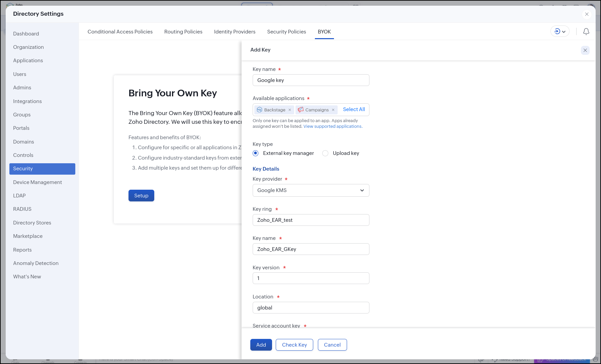Remove the Campaigns application chip
The width and height of the screenshot is (601, 364).
[x=333, y=110]
